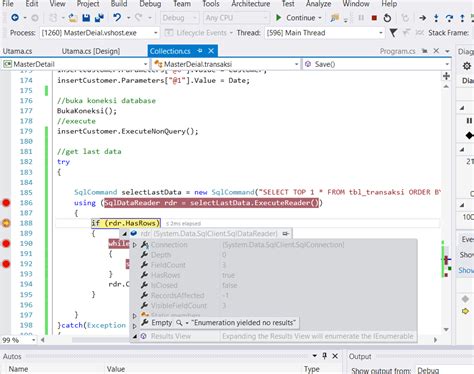This screenshot has width=474, height=374.
Task: Pin the rdr data tip
Action: 286,233
